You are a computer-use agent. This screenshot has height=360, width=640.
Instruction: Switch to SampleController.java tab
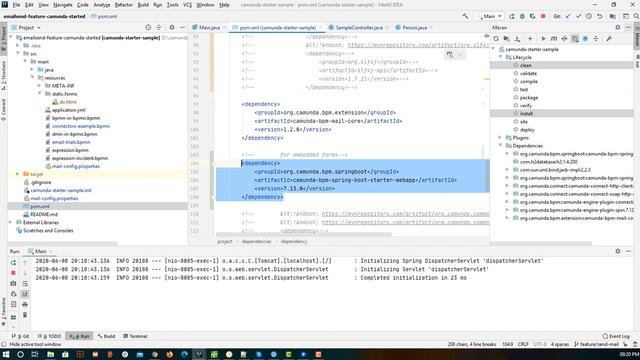(359, 27)
